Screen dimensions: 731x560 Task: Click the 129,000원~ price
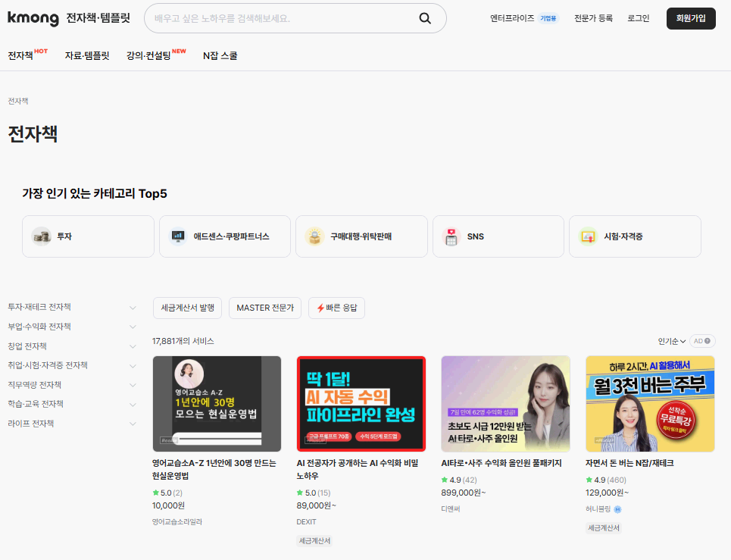pos(607,493)
